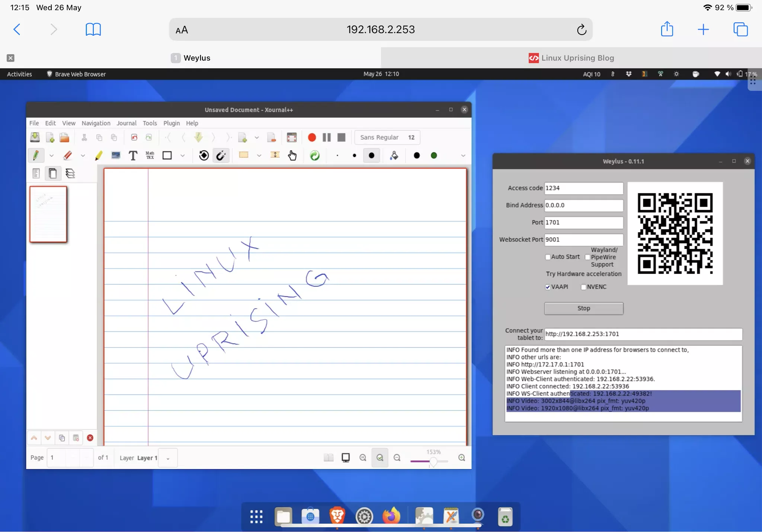Image resolution: width=762 pixels, height=532 pixels.
Task: Select the Hand tool
Action: pos(292,155)
